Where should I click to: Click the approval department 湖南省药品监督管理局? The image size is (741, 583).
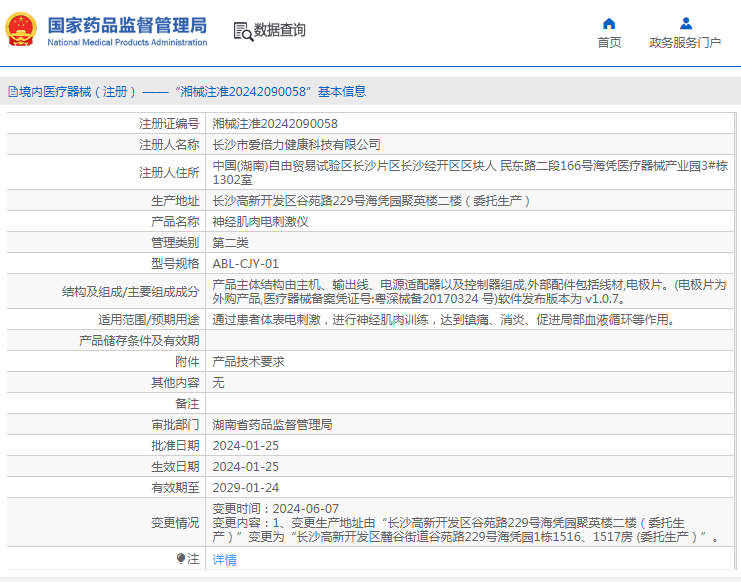coord(272,425)
